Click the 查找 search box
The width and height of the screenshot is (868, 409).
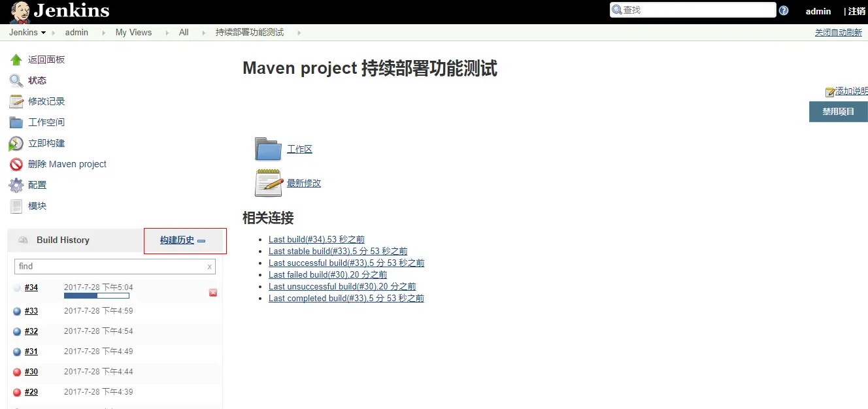(x=693, y=10)
